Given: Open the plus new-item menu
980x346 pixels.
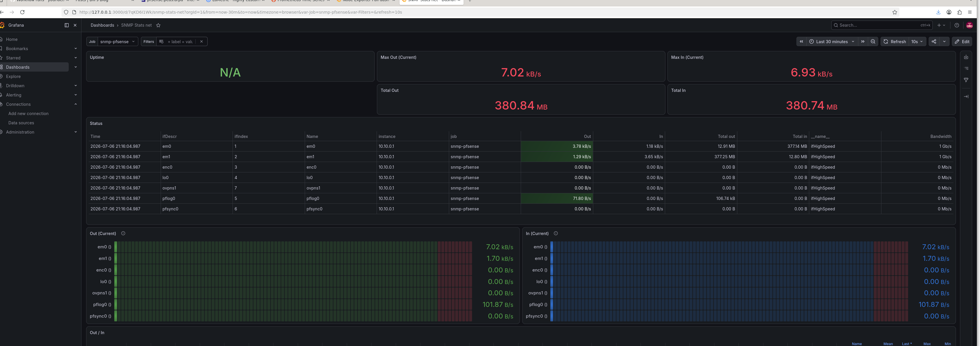Looking at the screenshot, I should pos(941,25).
